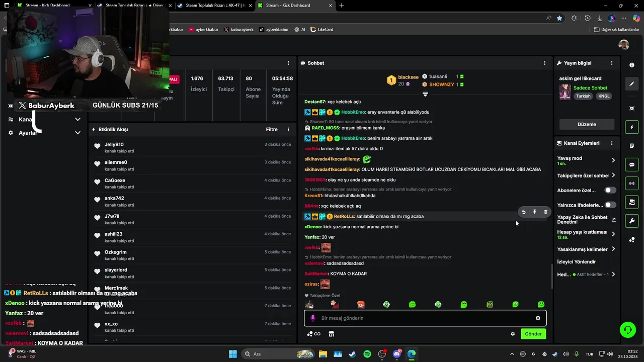Image resolution: width=644 pixels, height=362 pixels.
Task: Open the Etkinlik Akışı three-dot menu
Action: pyautogui.click(x=288, y=130)
